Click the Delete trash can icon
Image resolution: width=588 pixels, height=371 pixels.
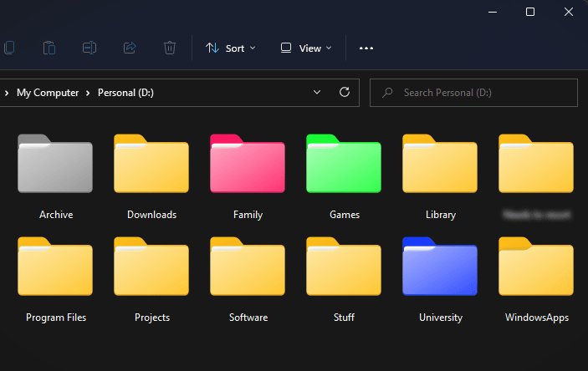point(170,48)
